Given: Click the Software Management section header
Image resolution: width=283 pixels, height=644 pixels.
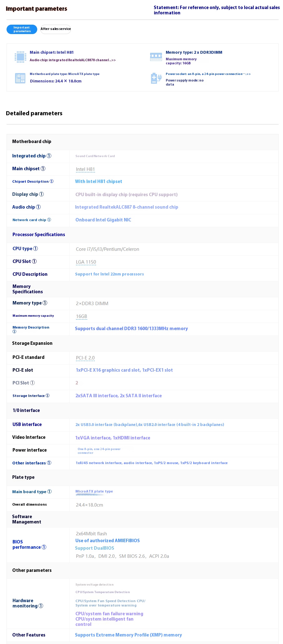Looking at the screenshot, I should [x=27, y=519].
